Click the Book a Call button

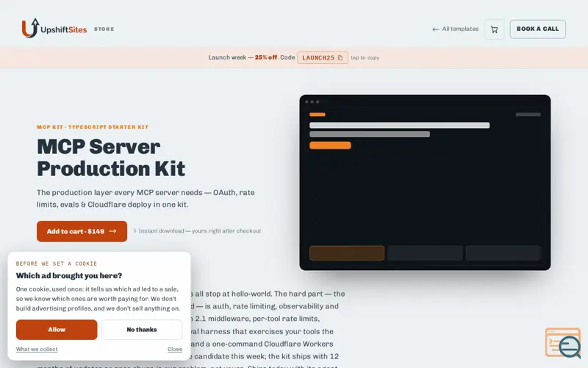[x=538, y=29]
